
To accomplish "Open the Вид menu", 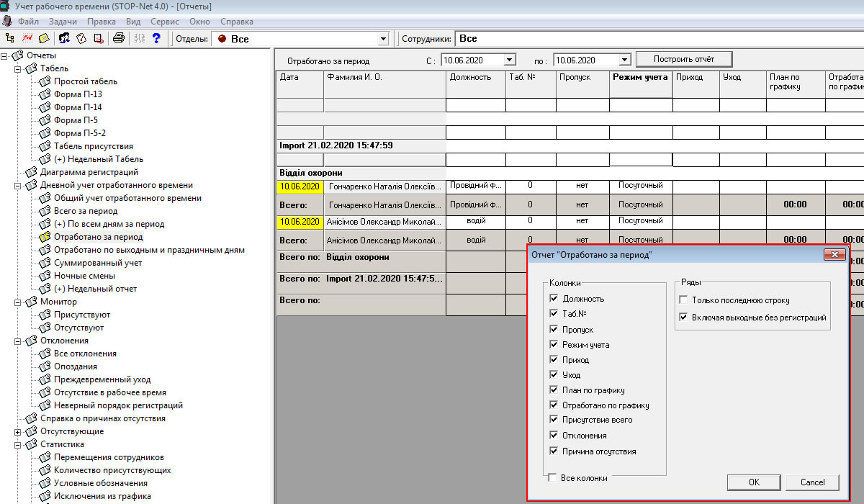I will coord(133,22).
